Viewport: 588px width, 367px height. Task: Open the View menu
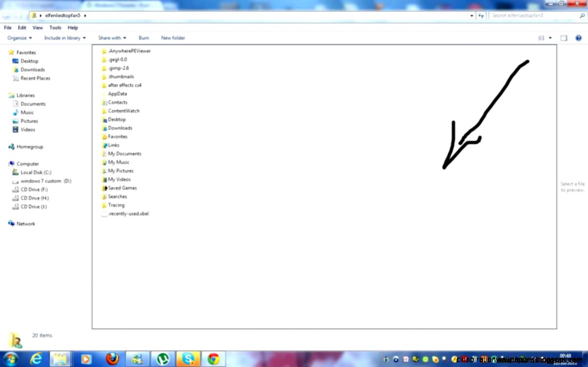(37, 27)
